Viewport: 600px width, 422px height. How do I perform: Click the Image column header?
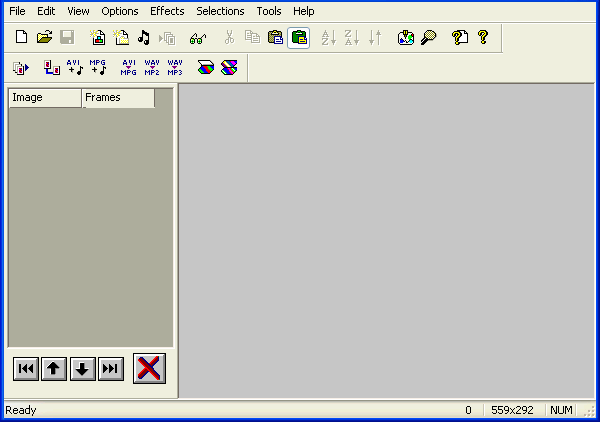click(x=45, y=98)
